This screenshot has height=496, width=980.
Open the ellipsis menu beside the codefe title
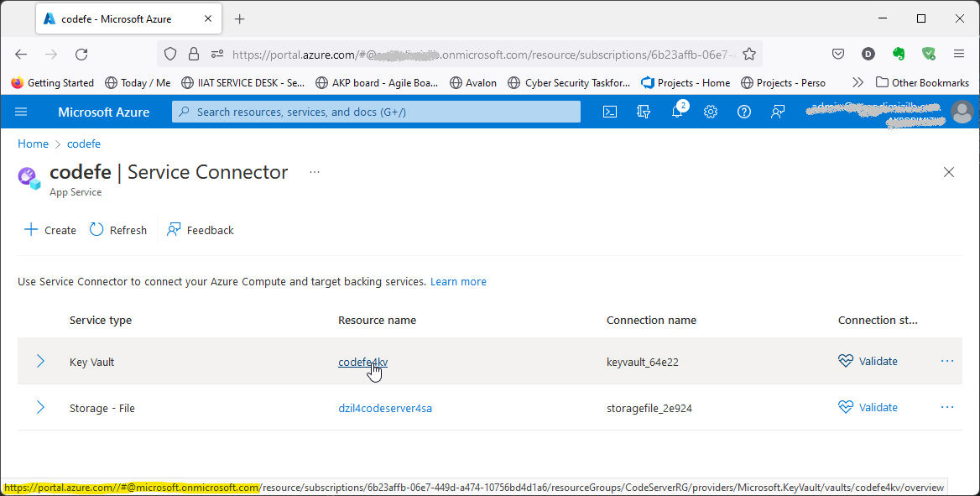[314, 171]
